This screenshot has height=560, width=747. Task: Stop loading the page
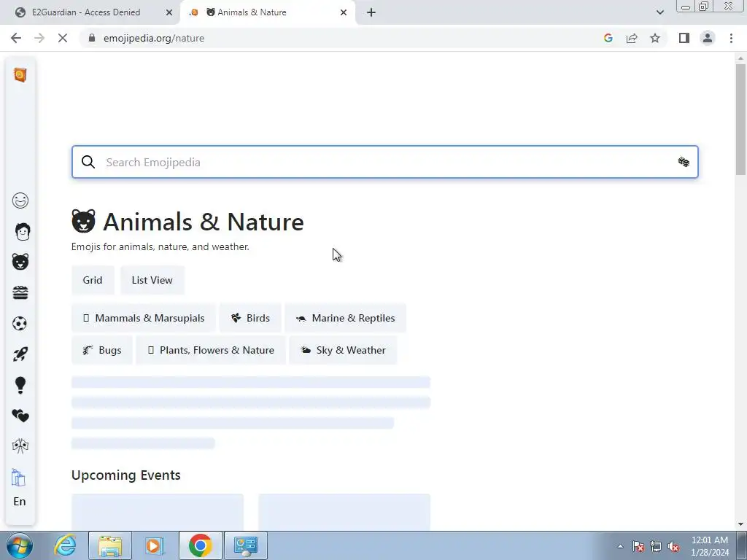[x=63, y=38]
